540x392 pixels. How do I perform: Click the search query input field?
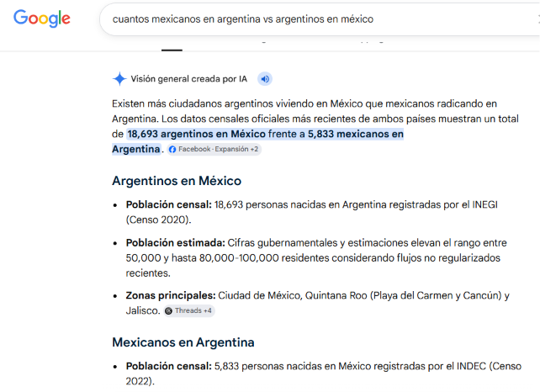pos(320,19)
